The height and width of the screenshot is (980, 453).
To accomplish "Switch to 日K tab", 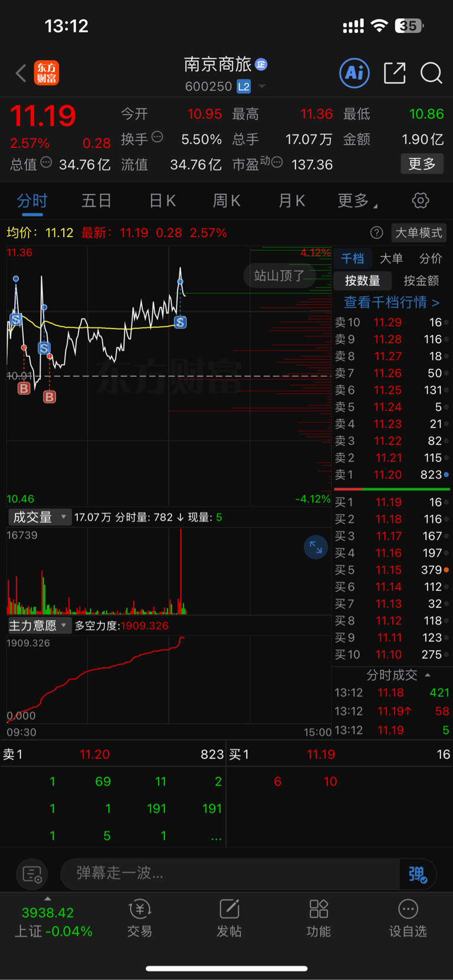I will [x=162, y=200].
